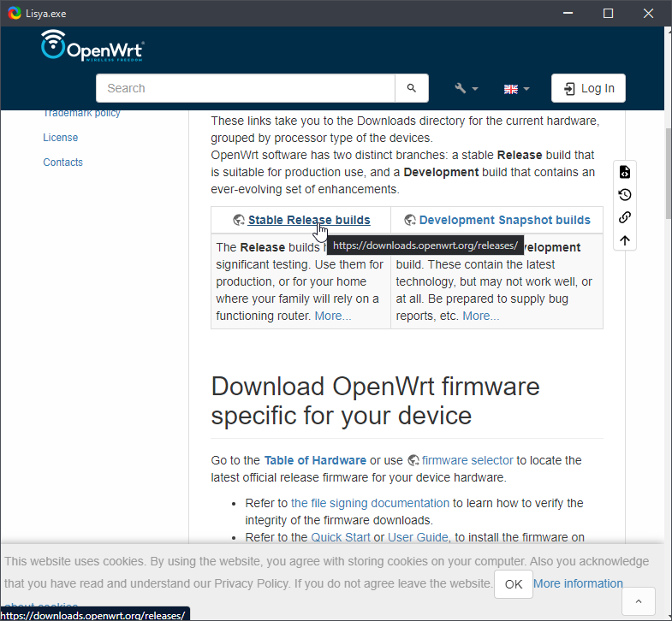
Task: Click the globe icon beside Stable Release builds
Action: click(239, 220)
